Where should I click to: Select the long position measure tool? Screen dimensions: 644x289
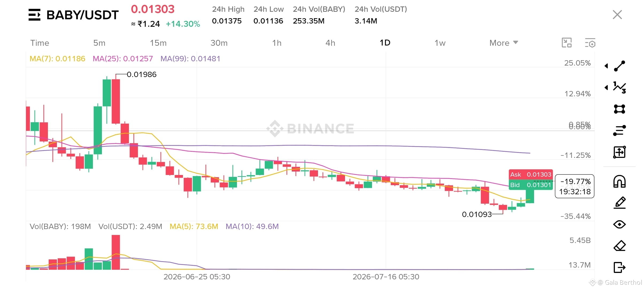pyautogui.click(x=619, y=152)
